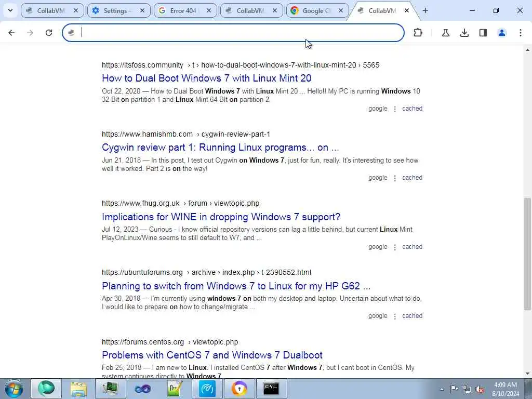
Task: Open the Command Prompt taskbar icon
Action: coord(271,389)
